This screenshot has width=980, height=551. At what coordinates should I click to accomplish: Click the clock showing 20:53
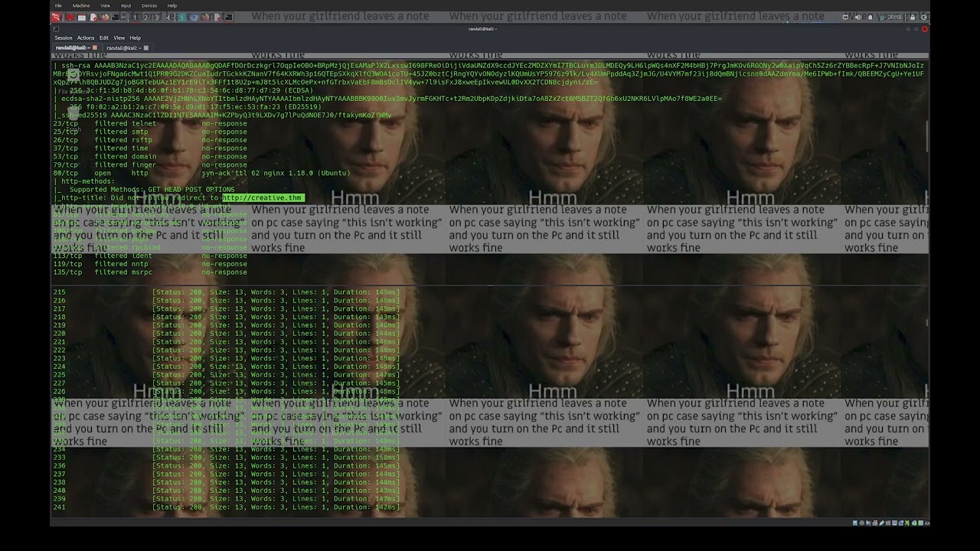pyautogui.click(x=895, y=17)
